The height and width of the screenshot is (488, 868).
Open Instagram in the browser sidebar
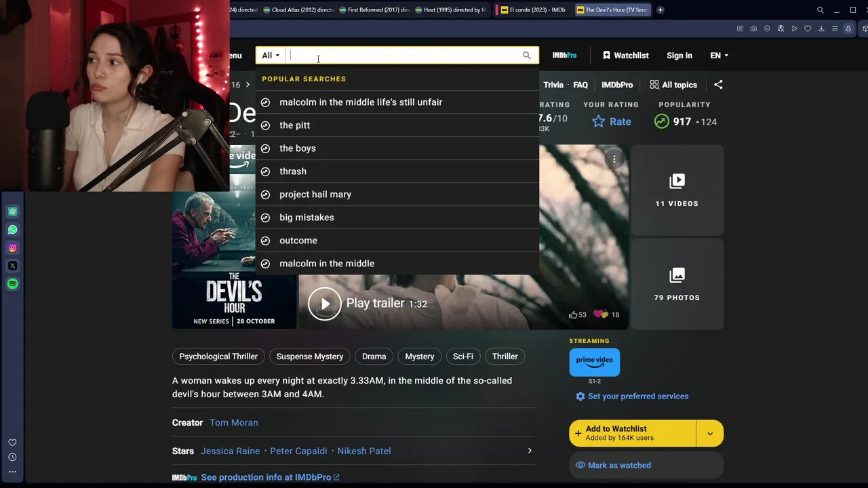point(12,248)
